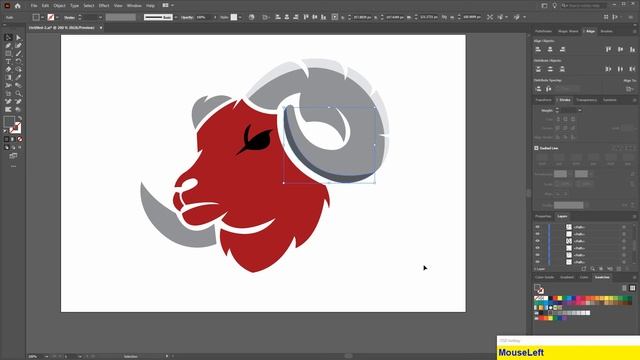The image size is (640, 360).
Task: Click target circle of first <Path> row
Action: pos(624,227)
